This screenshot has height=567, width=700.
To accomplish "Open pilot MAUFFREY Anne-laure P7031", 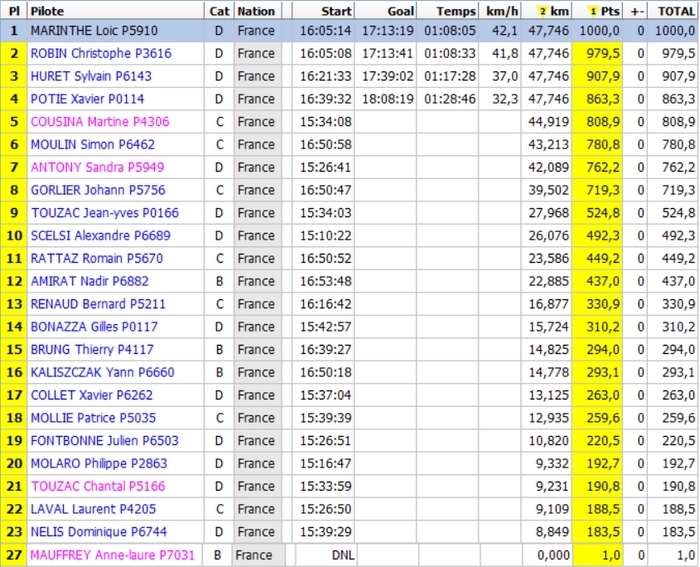I will [x=112, y=555].
